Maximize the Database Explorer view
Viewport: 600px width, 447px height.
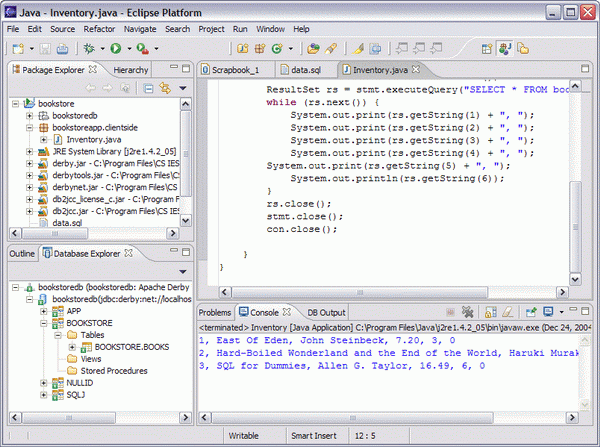pyautogui.click(x=186, y=251)
